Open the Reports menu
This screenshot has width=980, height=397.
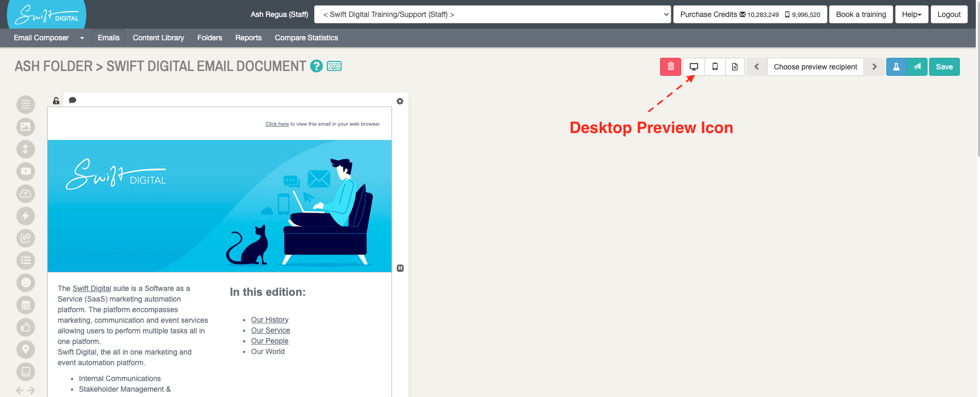(x=248, y=38)
